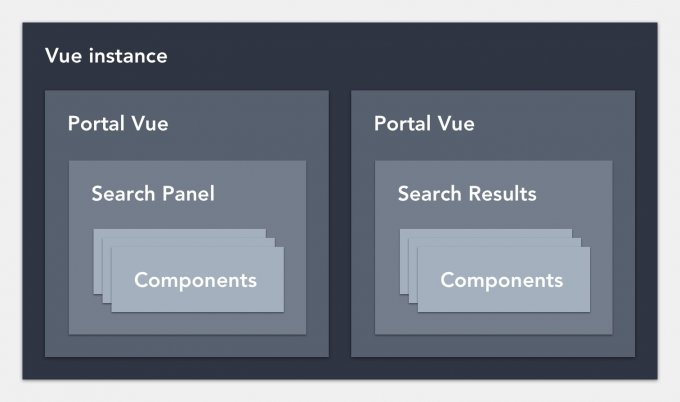Click blank area right of the Search Panel Portal Vue label
Viewport: 680px width, 402px height.
coord(247,124)
